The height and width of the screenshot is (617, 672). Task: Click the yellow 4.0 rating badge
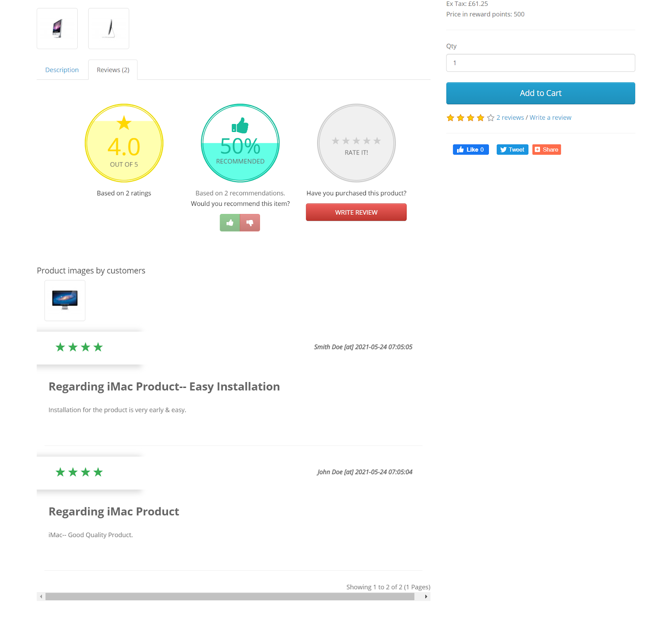click(x=124, y=143)
